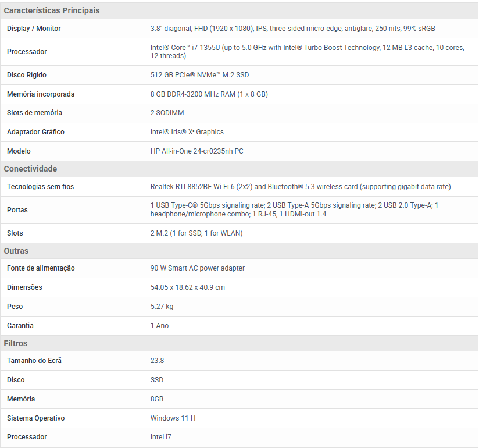Click the Adaptador Gráfico label
Screen dimensions: 479x448
tap(35, 132)
